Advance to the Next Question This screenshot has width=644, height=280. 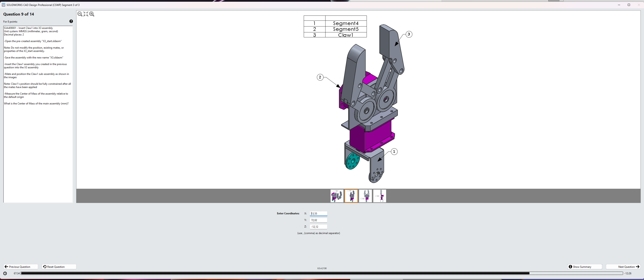623,267
